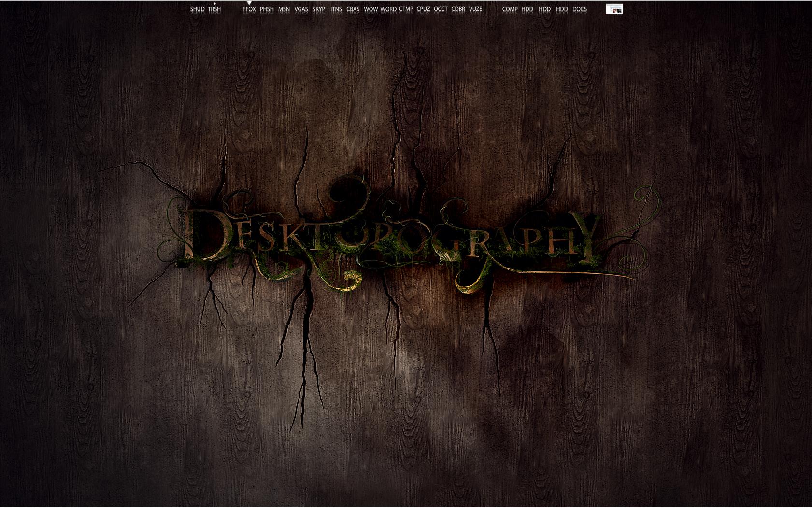Click the SHUD shutdown dock label

tap(197, 9)
